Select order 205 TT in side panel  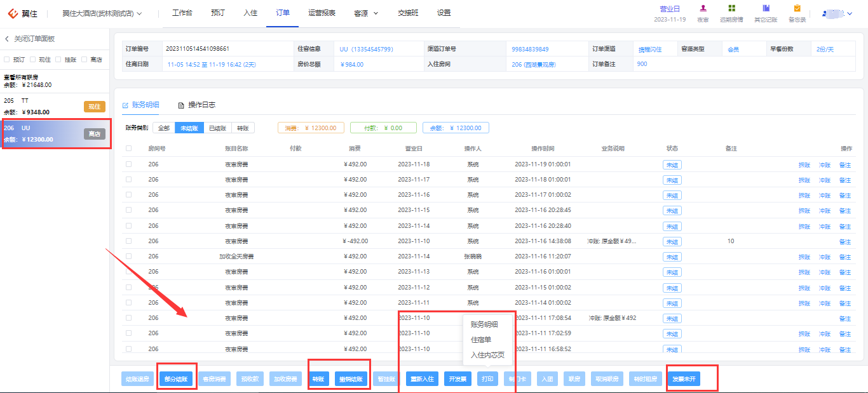point(55,106)
